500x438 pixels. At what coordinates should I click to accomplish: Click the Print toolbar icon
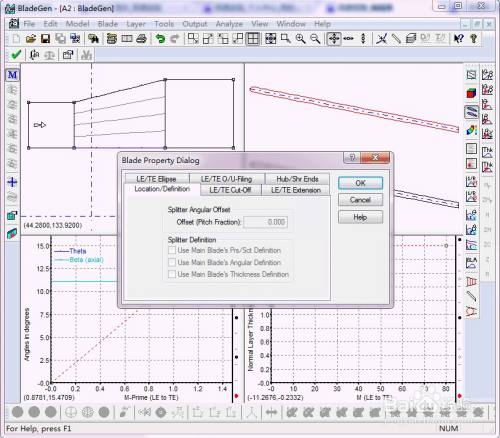(x=141, y=39)
